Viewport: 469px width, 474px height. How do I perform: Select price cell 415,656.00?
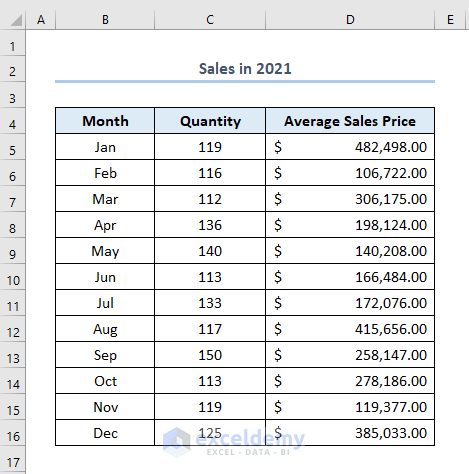(350, 329)
